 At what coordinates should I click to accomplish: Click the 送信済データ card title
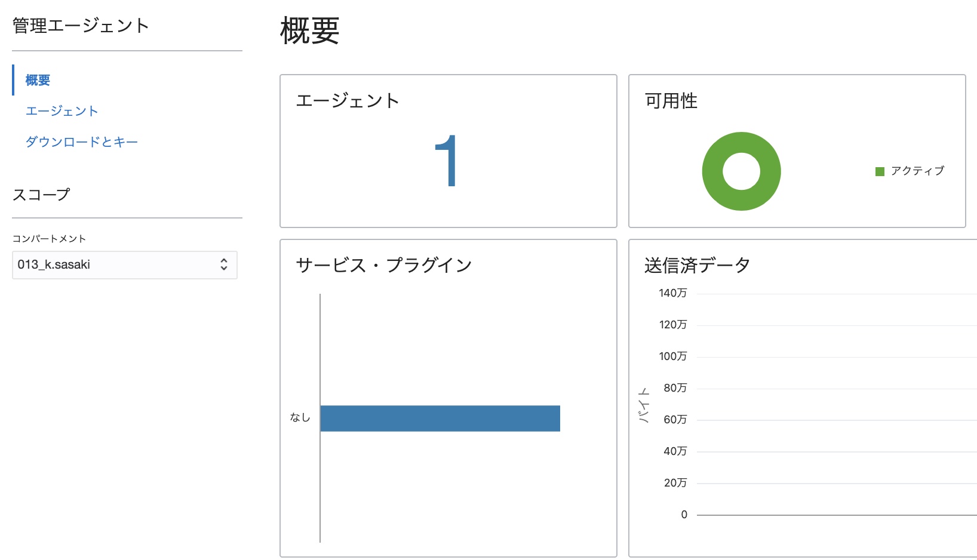[697, 265]
